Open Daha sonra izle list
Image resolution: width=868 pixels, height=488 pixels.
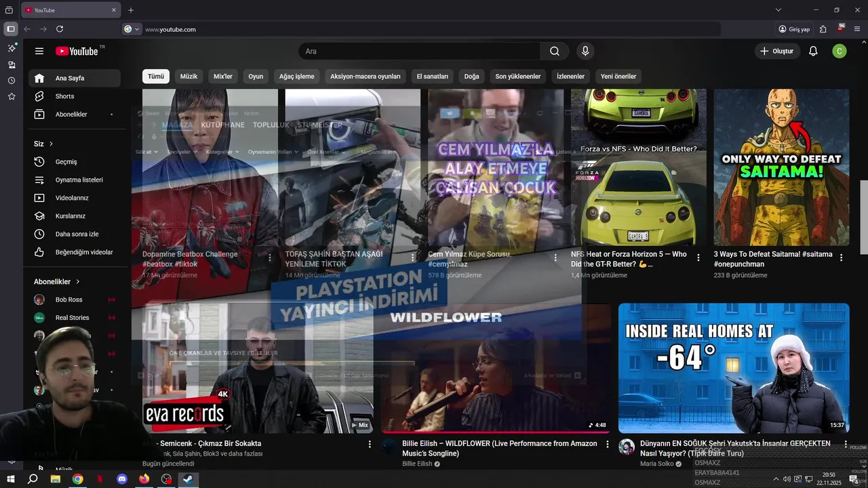pos(75,234)
